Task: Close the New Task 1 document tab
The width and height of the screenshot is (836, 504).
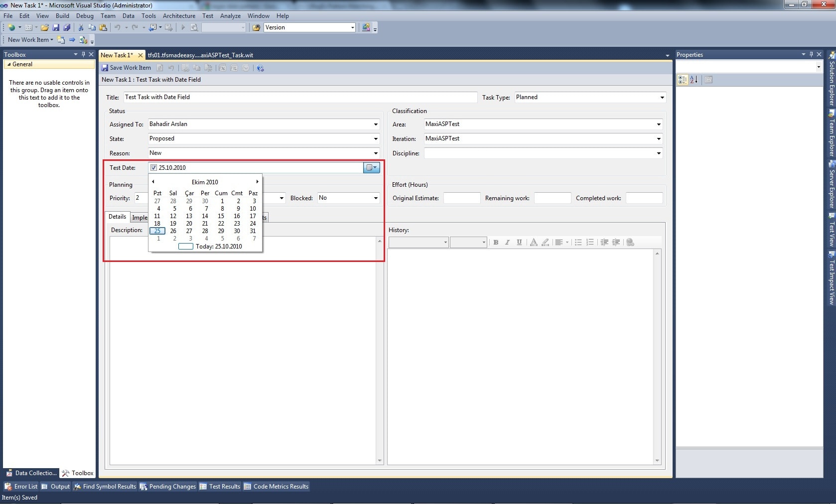Action: click(140, 55)
